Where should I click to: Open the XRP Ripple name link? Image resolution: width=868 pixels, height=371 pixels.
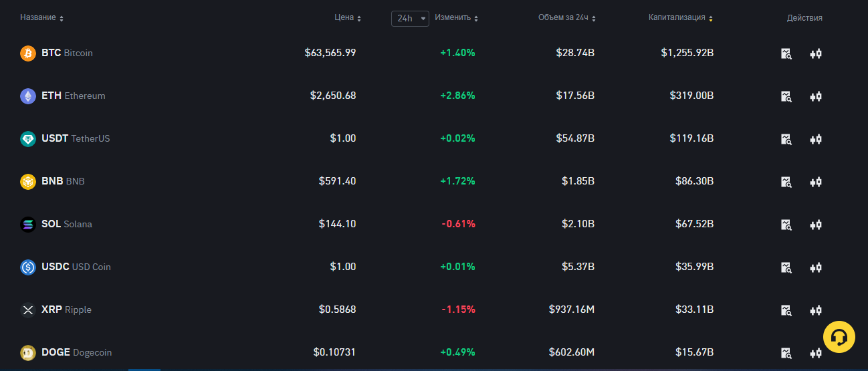click(66, 310)
